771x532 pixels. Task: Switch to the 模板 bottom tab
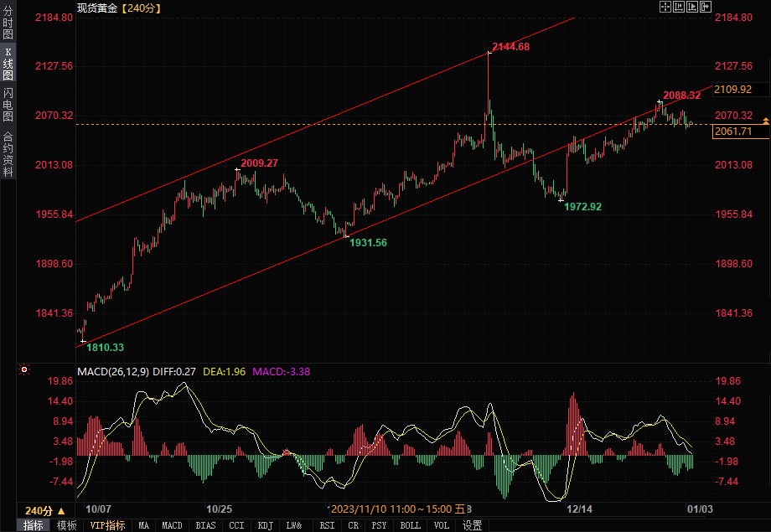[66, 525]
